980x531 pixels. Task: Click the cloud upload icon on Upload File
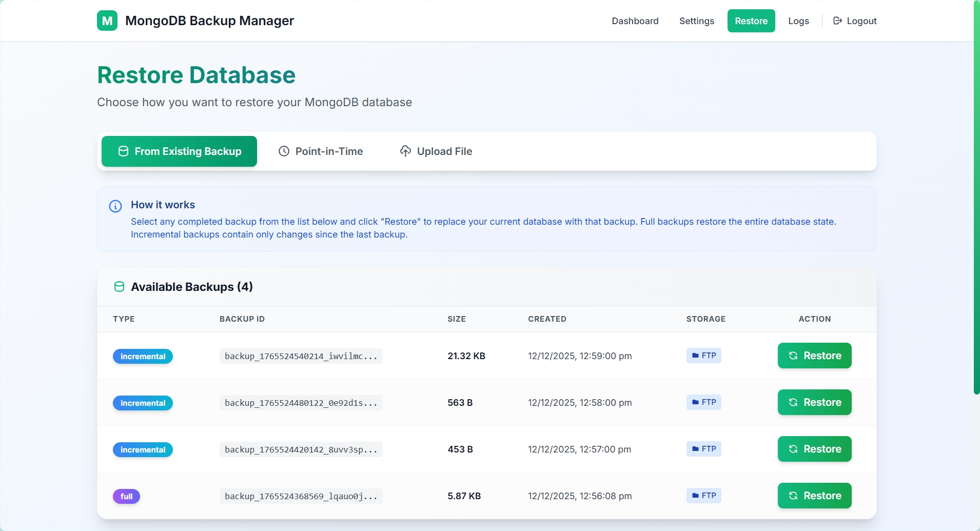point(405,151)
